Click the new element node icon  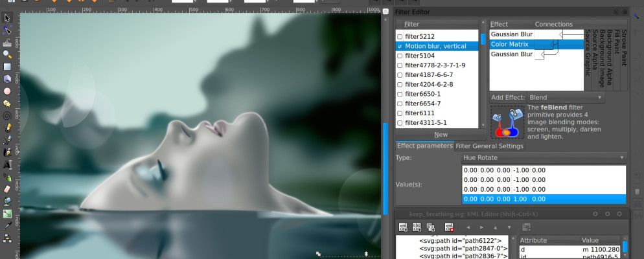click(x=403, y=227)
